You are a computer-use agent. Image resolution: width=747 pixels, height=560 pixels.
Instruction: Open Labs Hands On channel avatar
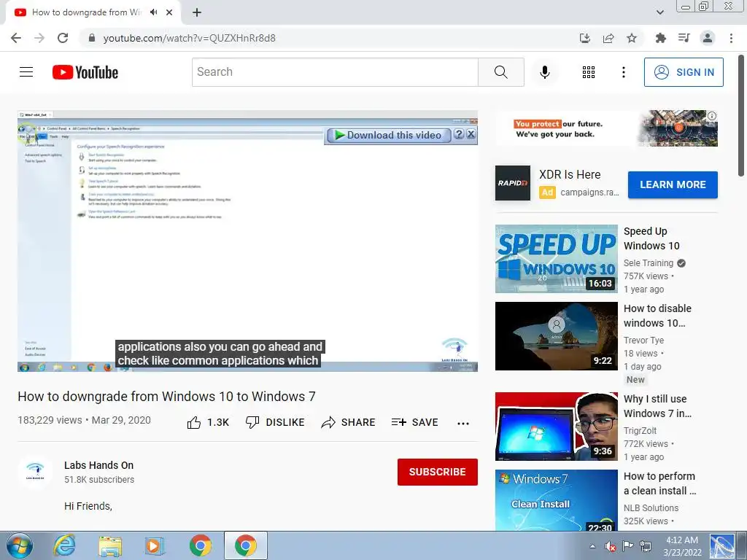coord(35,472)
